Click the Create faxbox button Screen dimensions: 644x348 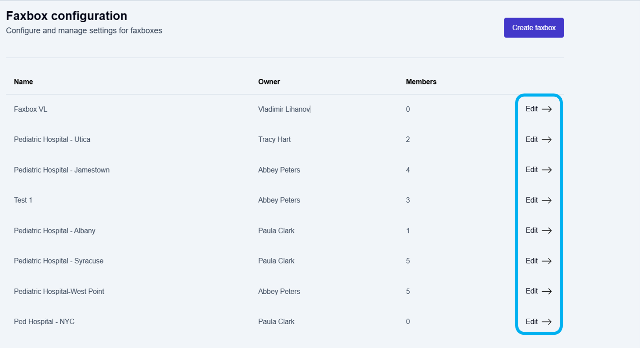533,28
